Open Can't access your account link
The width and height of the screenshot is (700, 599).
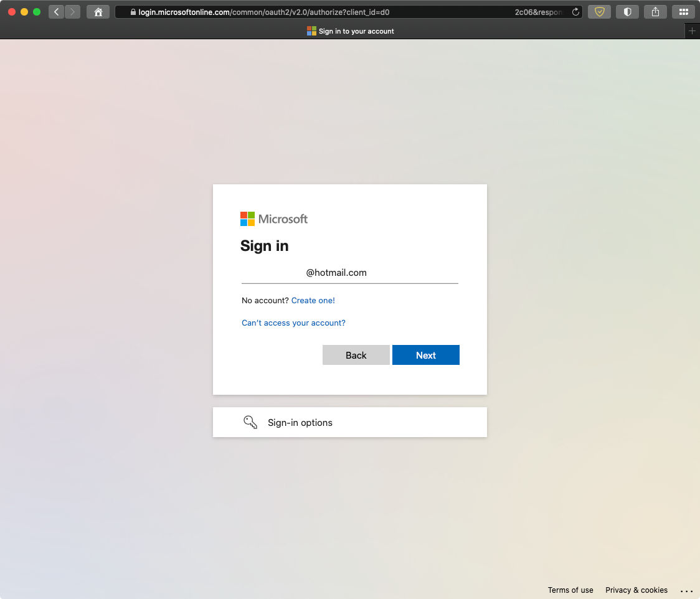tap(293, 323)
